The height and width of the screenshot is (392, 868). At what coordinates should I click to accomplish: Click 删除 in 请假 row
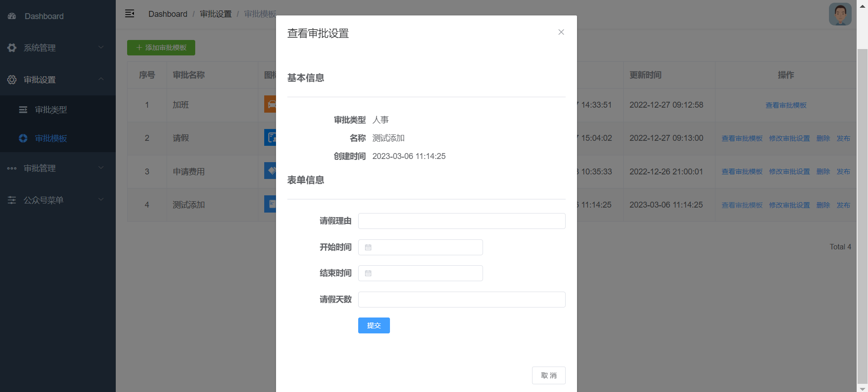(823, 138)
